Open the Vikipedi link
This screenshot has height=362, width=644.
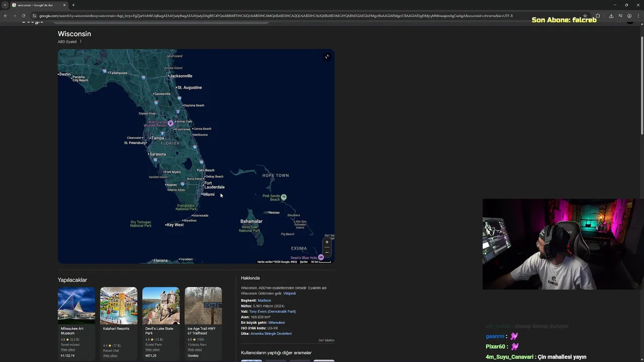tap(289, 293)
